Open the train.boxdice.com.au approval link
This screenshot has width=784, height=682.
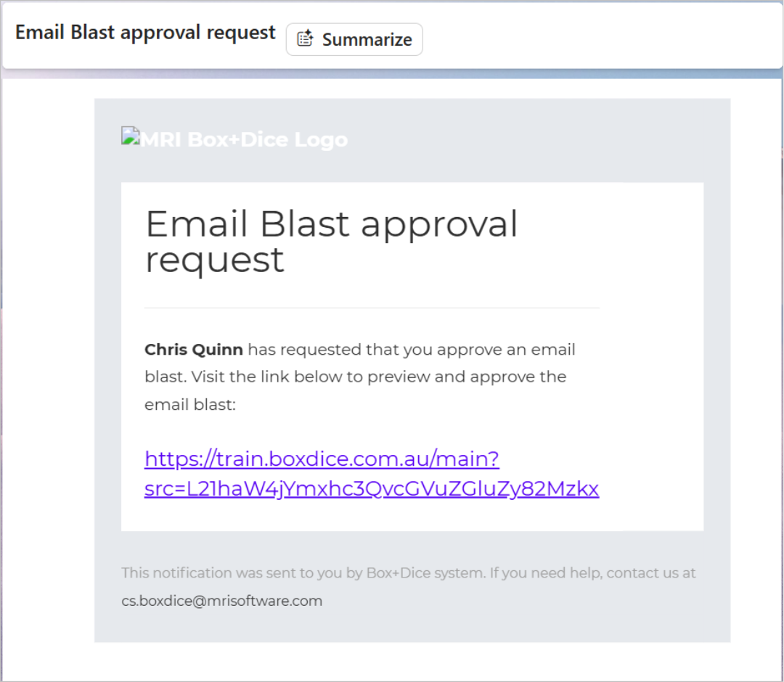372,473
